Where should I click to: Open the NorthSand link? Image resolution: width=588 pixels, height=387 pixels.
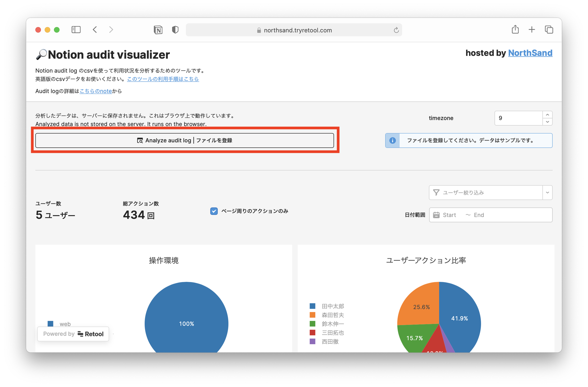(530, 53)
